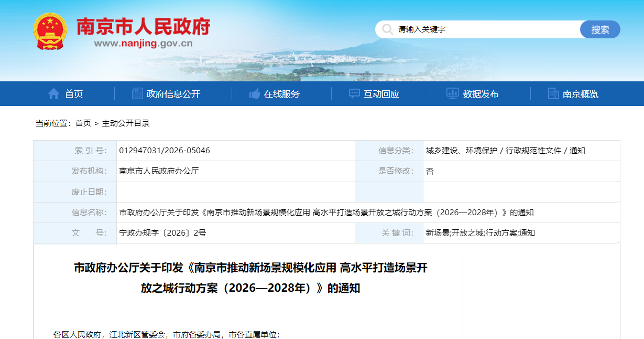Click the thumbs-up icon beside 在线服务
The image size is (644, 339).
click(x=255, y=94)
